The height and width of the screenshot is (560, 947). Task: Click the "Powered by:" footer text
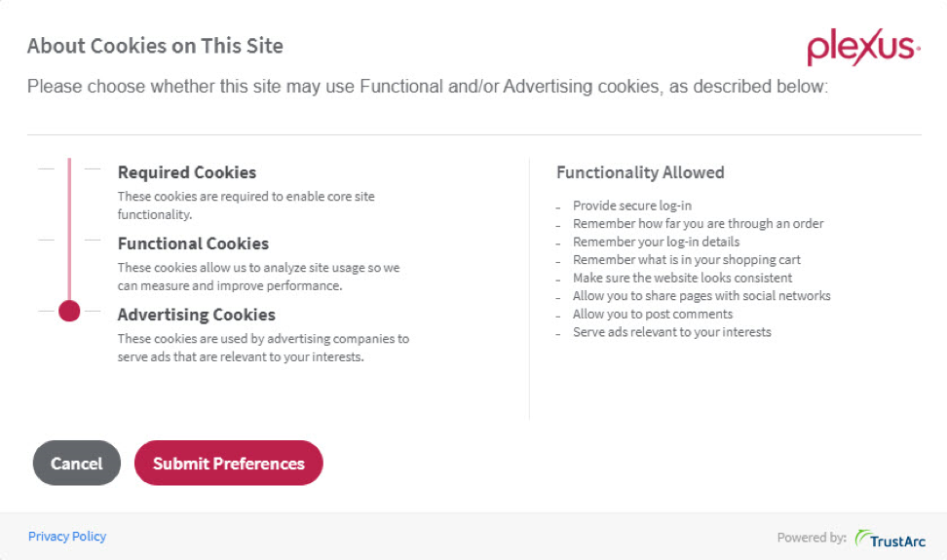tap(812, 538)
